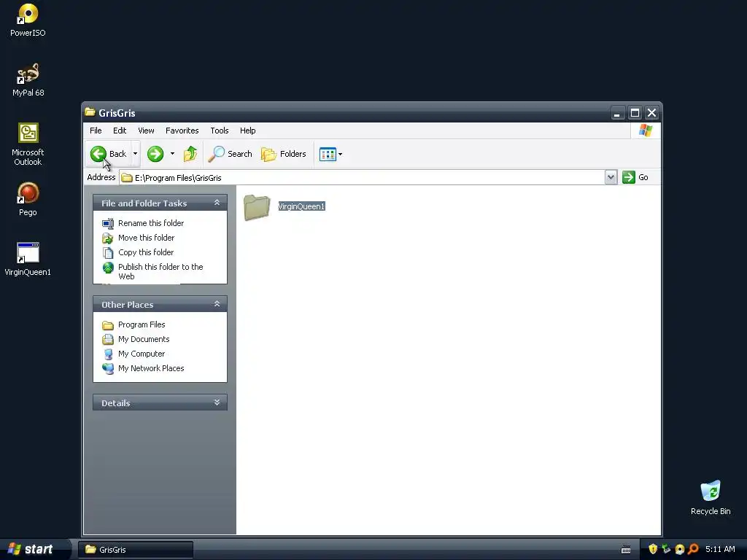Select the Recycle Bin desktop icon
This screenshot has width=747, height=560.
(711, 497)
